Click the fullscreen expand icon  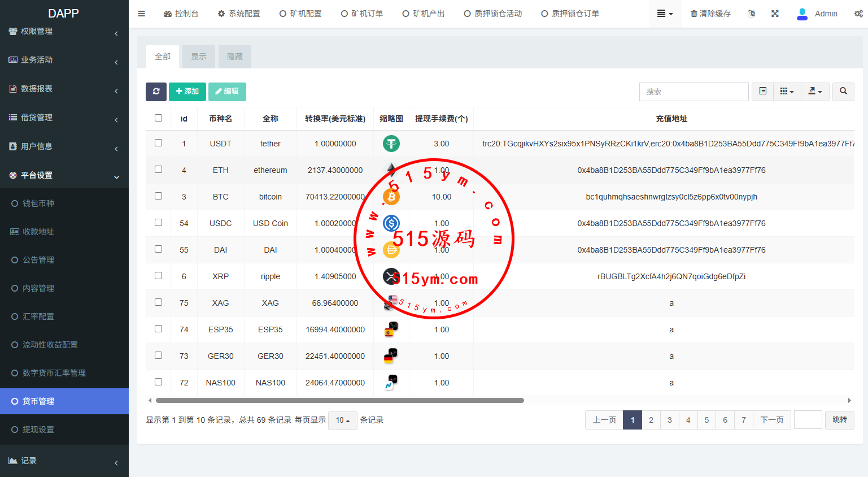point(775,14)
